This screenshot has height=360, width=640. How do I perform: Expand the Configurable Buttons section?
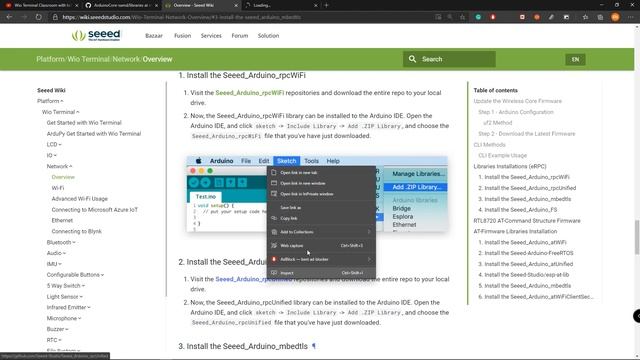pyautogui.click(x=75, y=275)
